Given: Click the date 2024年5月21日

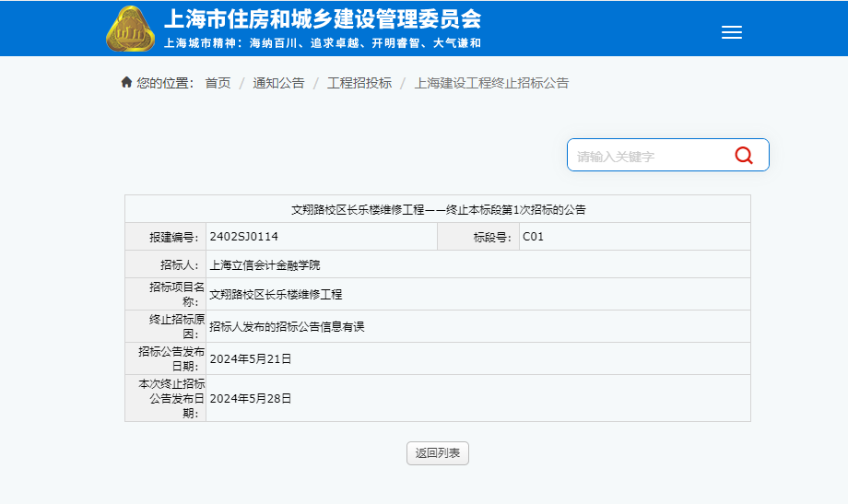Looking at the screenshot, I should 250,358.
